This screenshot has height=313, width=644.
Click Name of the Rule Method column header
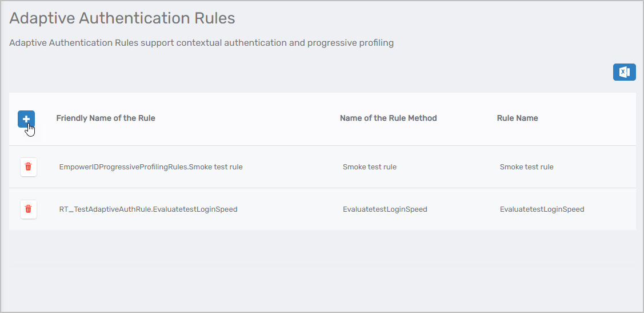pos(388,118)
